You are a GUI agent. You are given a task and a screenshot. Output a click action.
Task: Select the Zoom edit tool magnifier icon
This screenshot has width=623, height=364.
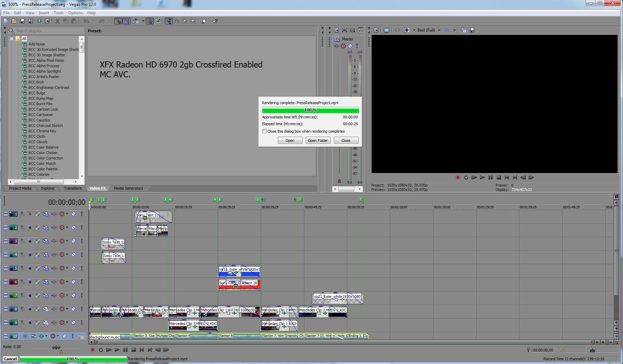(193, 21)
